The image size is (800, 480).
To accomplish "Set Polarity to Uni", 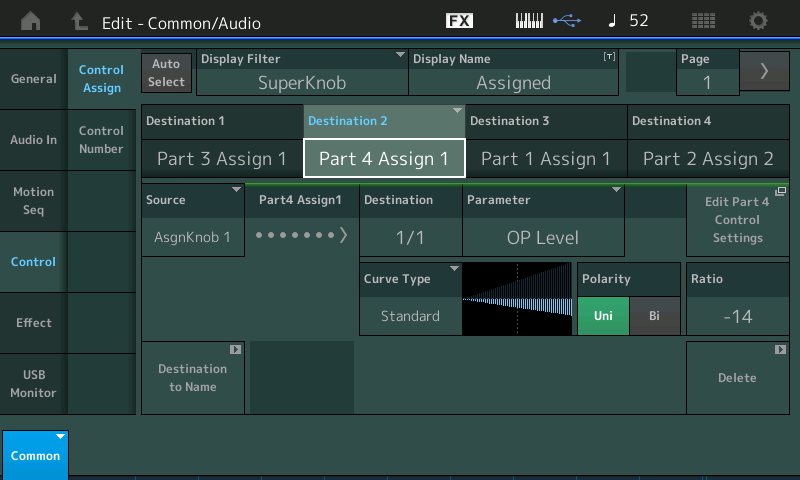I will 603,316.
